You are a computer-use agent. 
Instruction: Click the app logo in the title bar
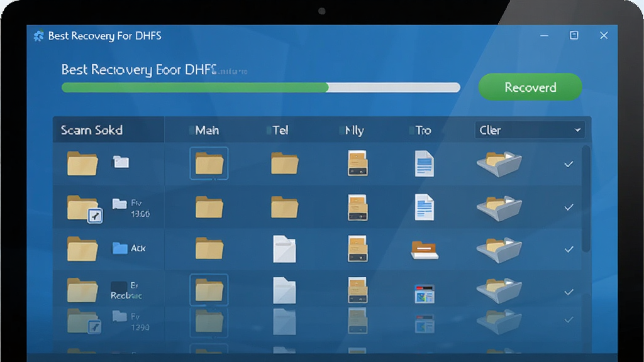[x=38, y=36]
